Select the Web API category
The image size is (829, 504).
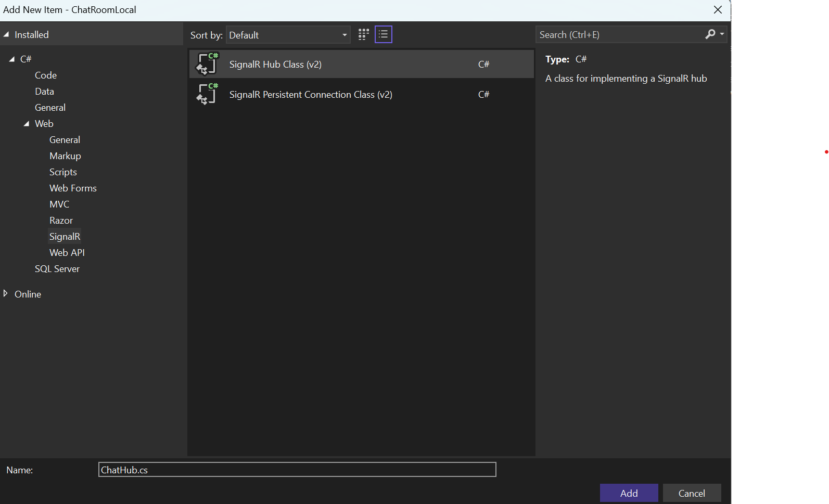(67, 253)
